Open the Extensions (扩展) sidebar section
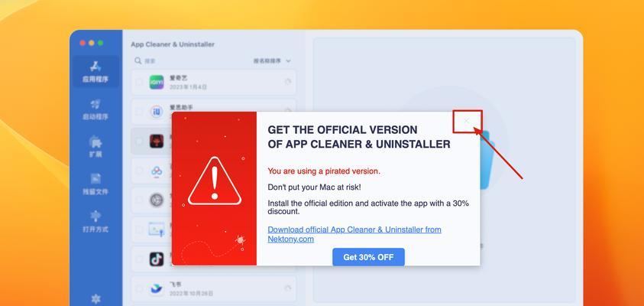The width and height of the screenshot is (644, 306). 95,147
